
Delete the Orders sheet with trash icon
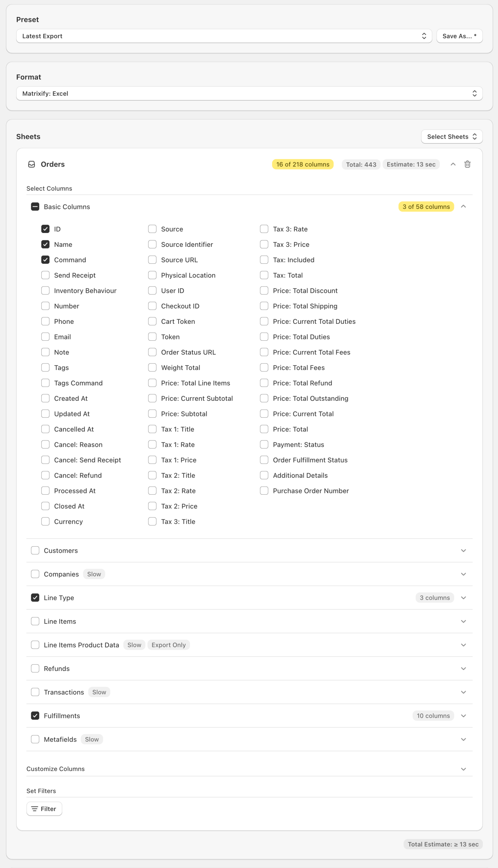(467, 164)
